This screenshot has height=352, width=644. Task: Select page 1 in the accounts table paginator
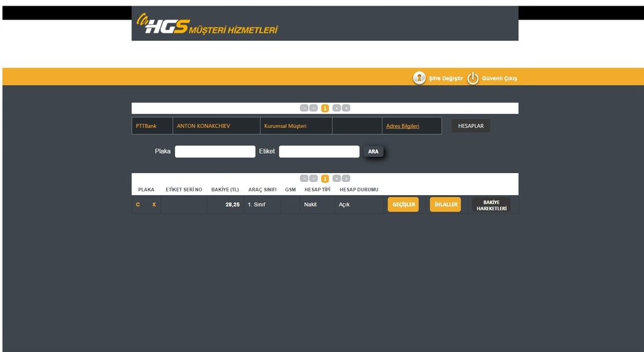tap(325, 179)
